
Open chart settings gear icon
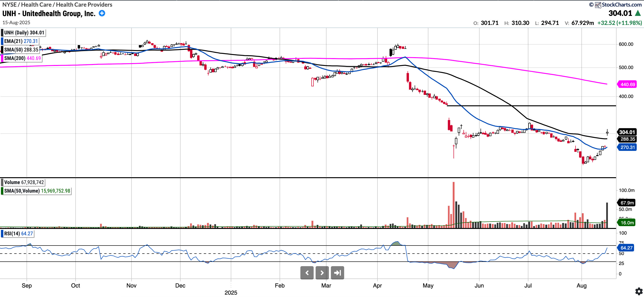[639, 291]
